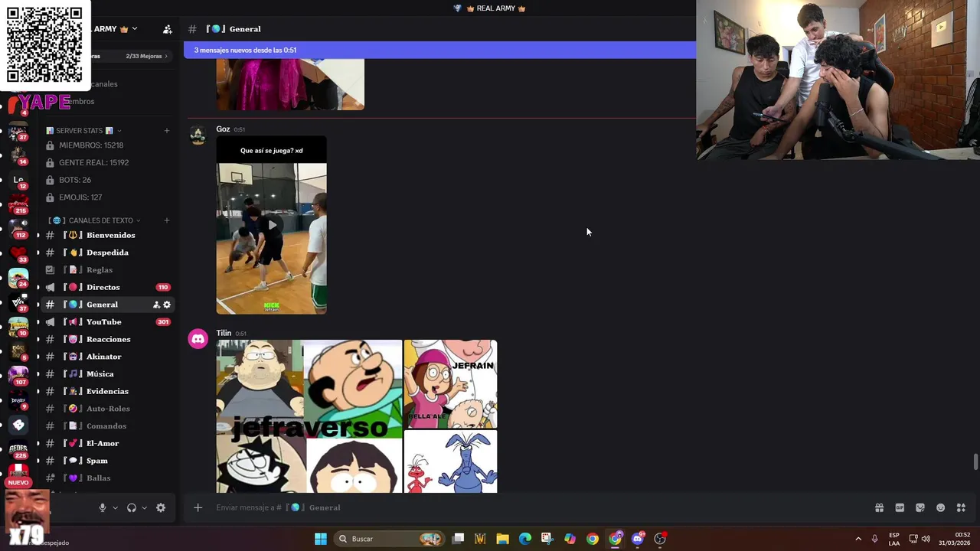Add a channel to the SERVER STATS category
The height and width of the screenshot is (551, 980).
(x=167, y=131)
